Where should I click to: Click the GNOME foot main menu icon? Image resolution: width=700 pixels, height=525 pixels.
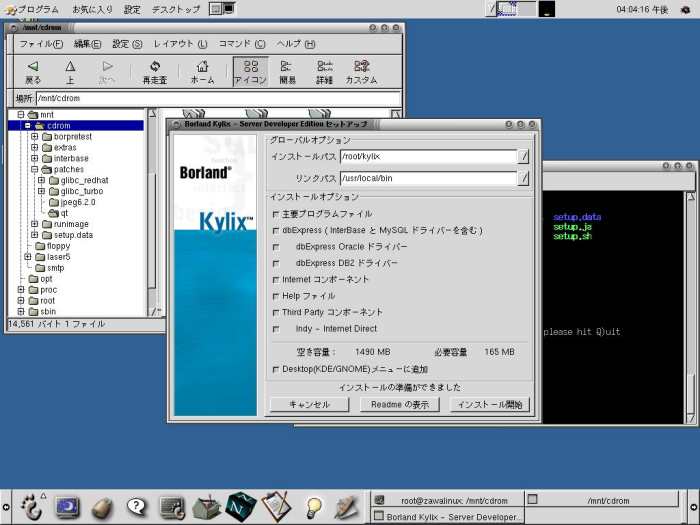point(32,507)
